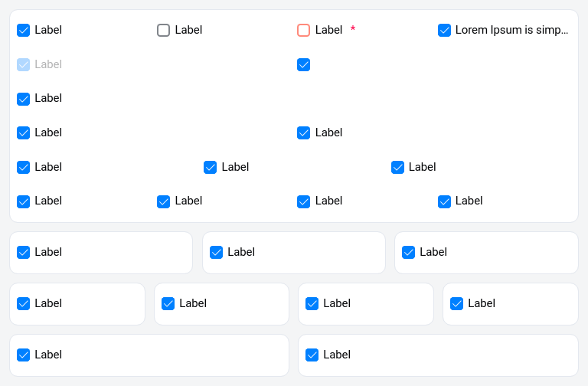Uncheck the checkbox in the middle card of three

click(216, 252)
